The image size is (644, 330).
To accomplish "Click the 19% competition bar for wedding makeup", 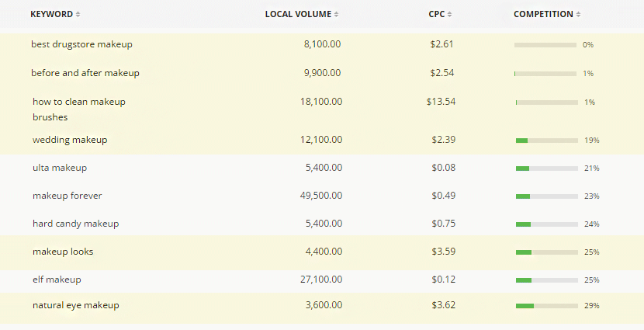I will (547, 141).
